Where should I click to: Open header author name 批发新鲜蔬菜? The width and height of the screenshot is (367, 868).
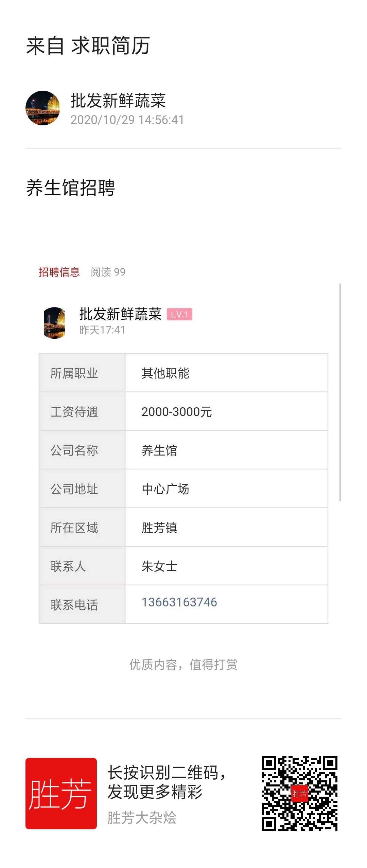pyautogui.click(x=118, y=101)
